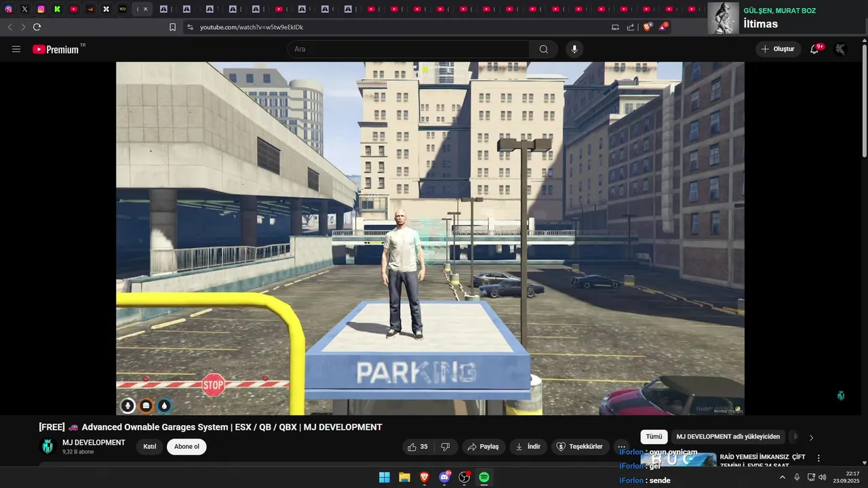Image resolution: width=868 pixels, height=488 pixels.
Task: Click the browser address bar URL
Action: point(252,27)
